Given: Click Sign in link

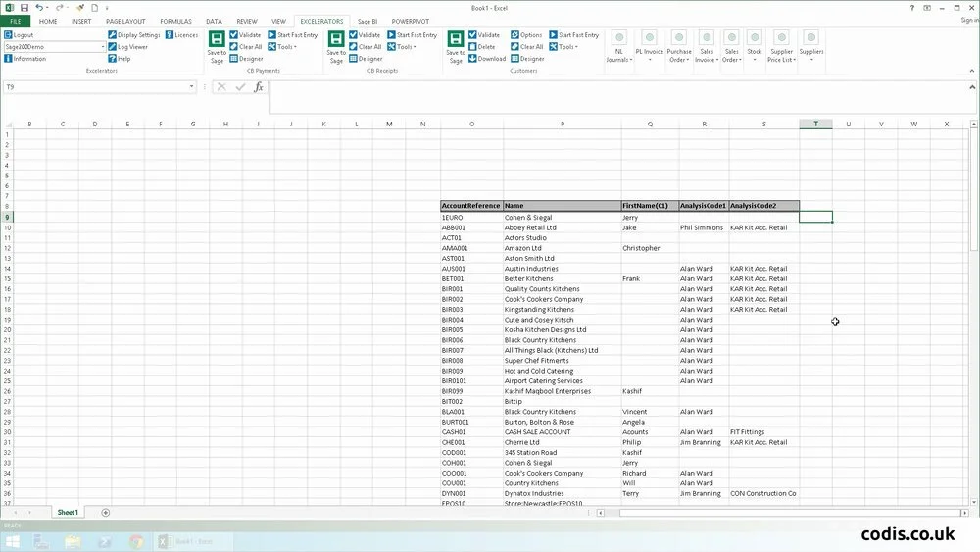Looking at the screenshot, I should click(x=969, y=20).
